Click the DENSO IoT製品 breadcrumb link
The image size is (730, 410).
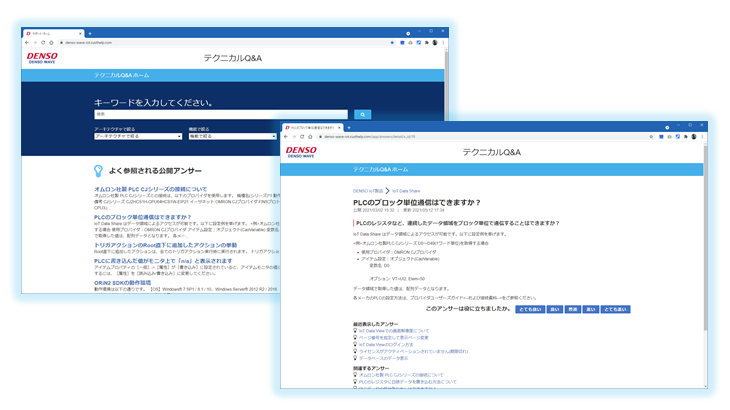[368, 191]
